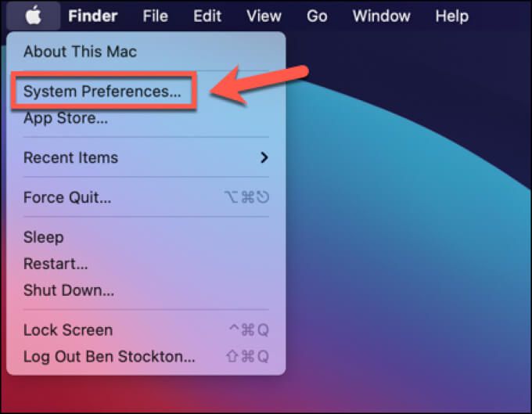Open the View menu
The width and height of the screenshot is (532, 414).
pyautogui.click(x=264, y=16)
